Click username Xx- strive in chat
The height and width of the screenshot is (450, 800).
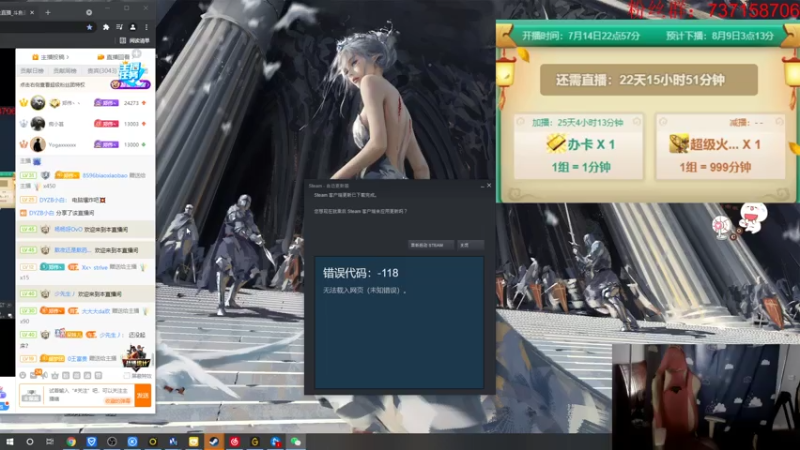click(94, 267)
